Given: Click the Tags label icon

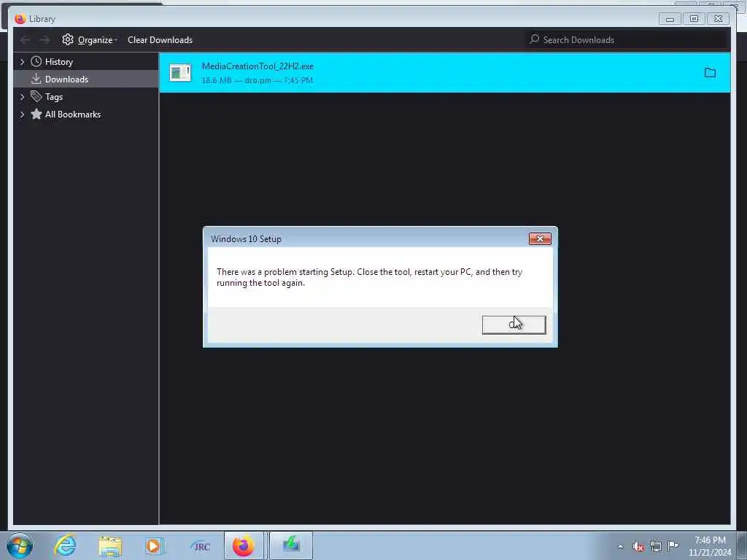Looking at the screenshot, I should tap(36, 96).
